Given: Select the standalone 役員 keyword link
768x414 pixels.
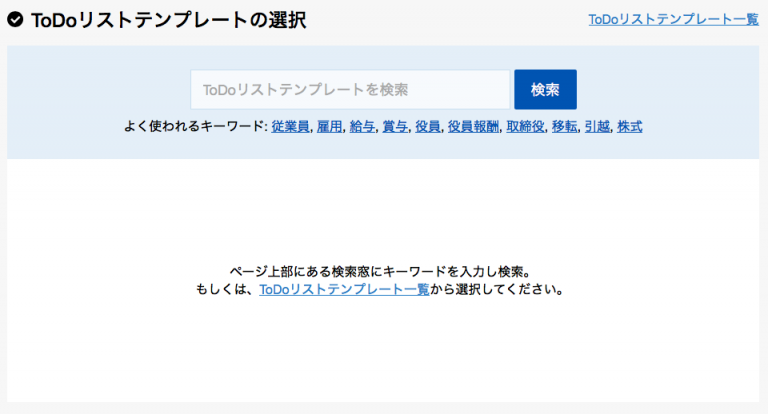Looking at the screenshot, I should (x=427, y=127).
